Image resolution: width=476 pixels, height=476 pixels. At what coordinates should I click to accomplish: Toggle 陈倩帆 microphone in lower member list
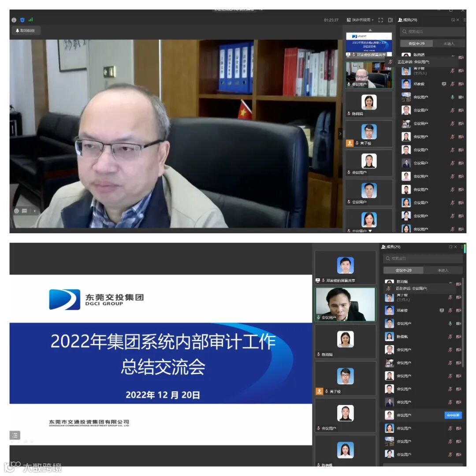[450, 337]
